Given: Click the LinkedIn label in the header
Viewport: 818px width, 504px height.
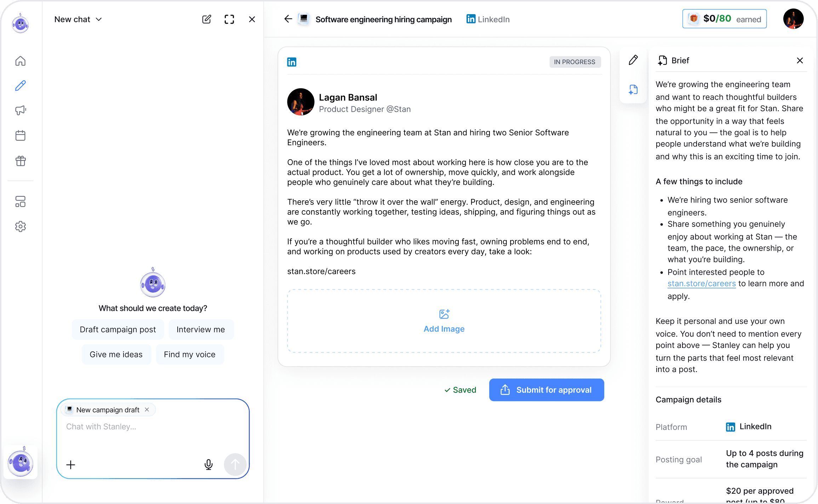Looking at the screenshot, I should coord(488,19).
